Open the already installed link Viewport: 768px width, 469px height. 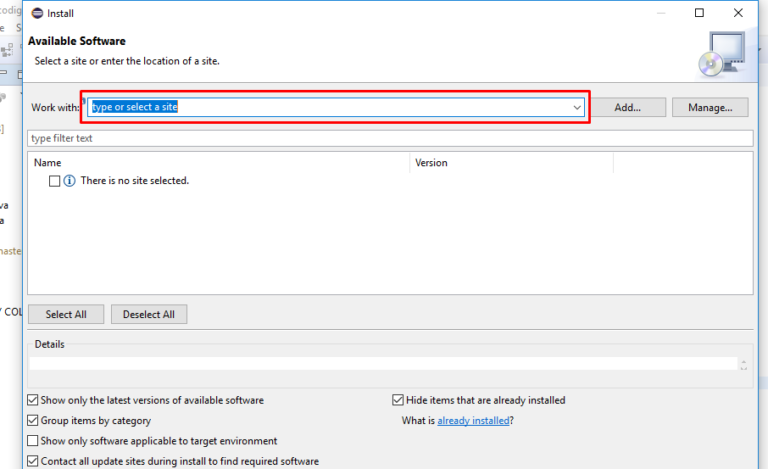(x=474, y=421)
